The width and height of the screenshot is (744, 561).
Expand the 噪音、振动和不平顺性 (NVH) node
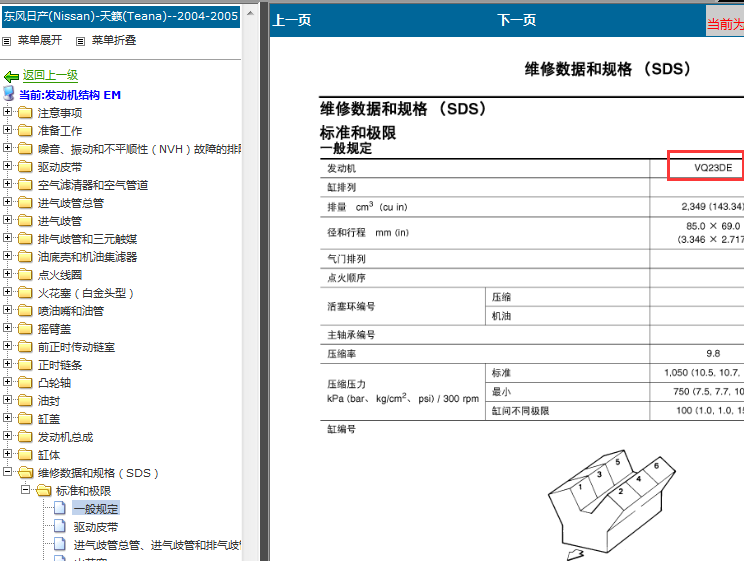(x=8, y=147)
